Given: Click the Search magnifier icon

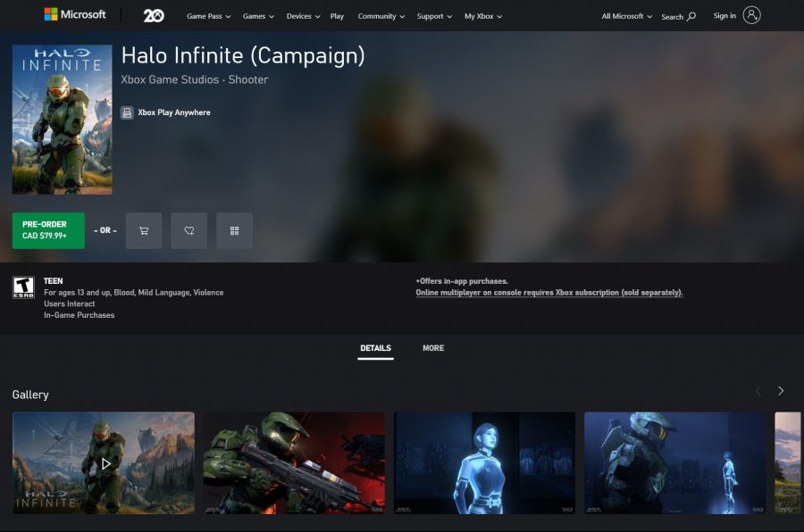Looking at the screenshot, I should coord(691,16).
